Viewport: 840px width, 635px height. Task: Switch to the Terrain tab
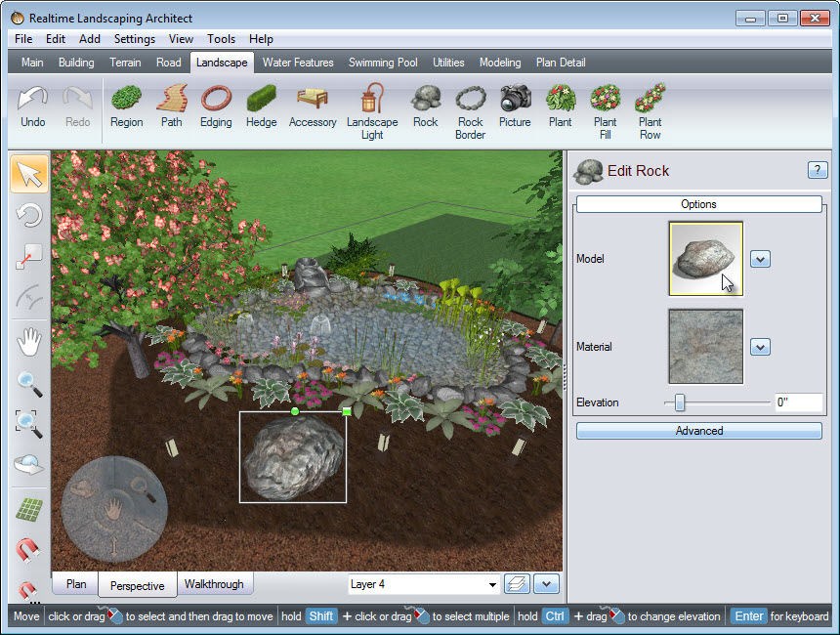[125, 63]
